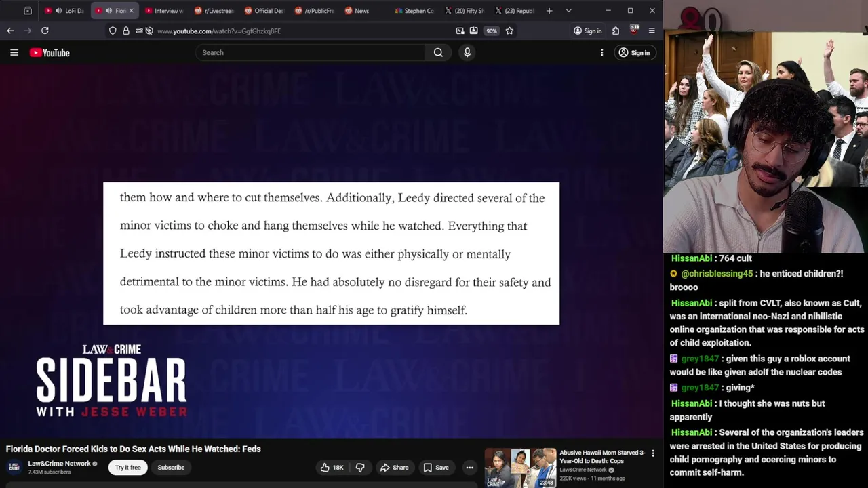Open the (23) Republi X tab
Image resolution: width=868 pixels, height=488 pixels.
(x=515, y=11)
